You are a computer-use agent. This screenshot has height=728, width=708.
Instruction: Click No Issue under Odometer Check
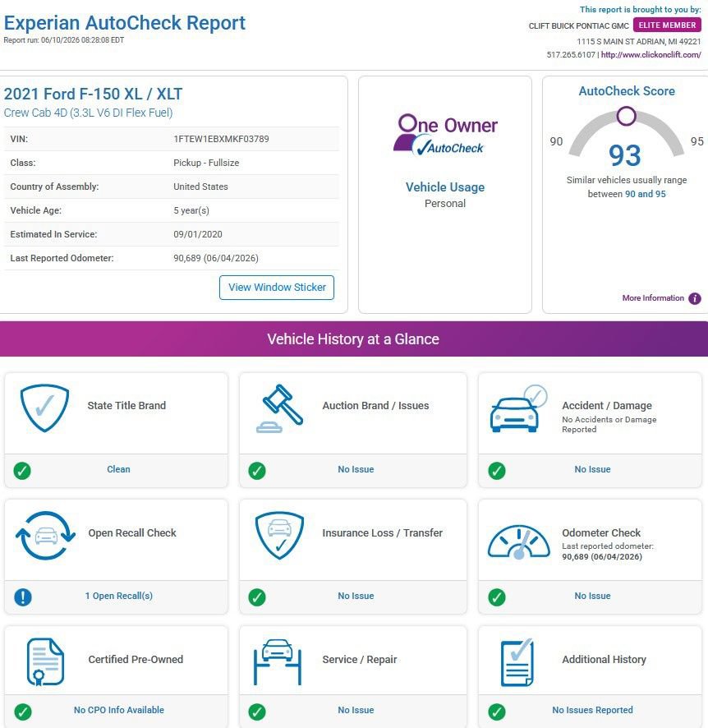point(592,596)
